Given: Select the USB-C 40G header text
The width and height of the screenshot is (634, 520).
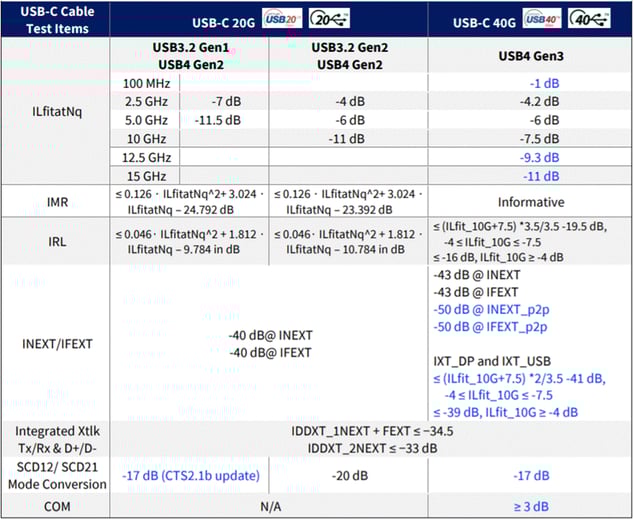Looking at the screenshot, I should (x=484, y=23).
